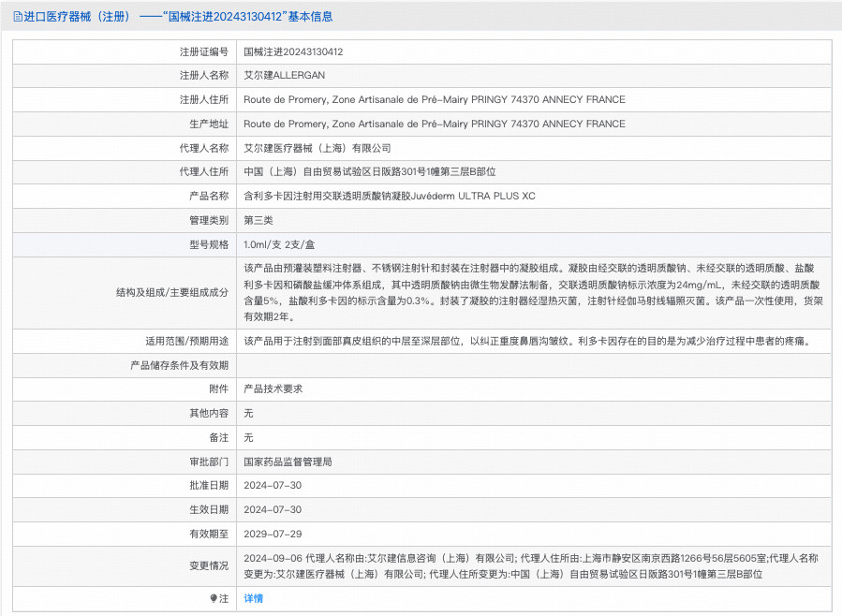Click the 代理人住所 address value
The image size is (842, 616).
pos(369,172)
